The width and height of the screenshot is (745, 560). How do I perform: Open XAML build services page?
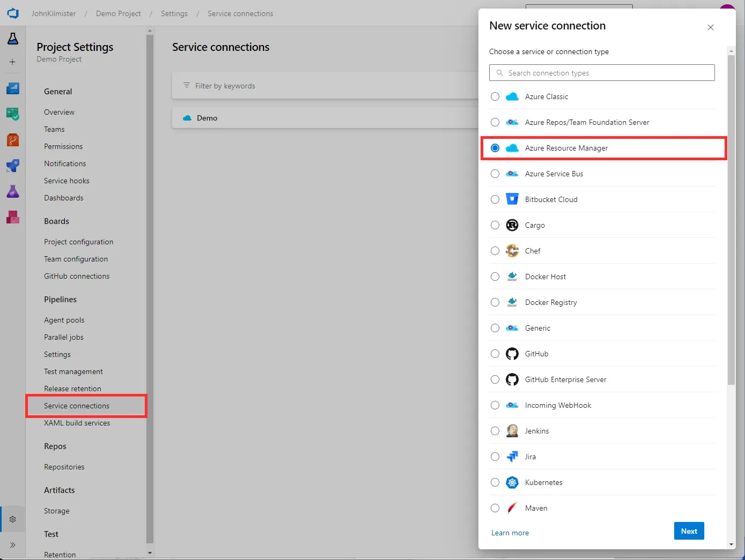pyautogui.click(x=77, y=423)
